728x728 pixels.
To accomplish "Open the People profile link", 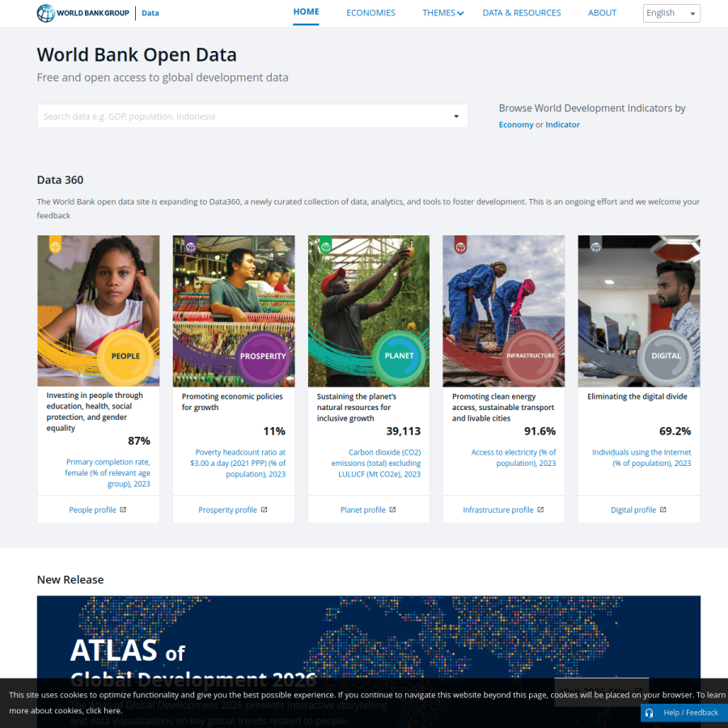I will [92, 510].
